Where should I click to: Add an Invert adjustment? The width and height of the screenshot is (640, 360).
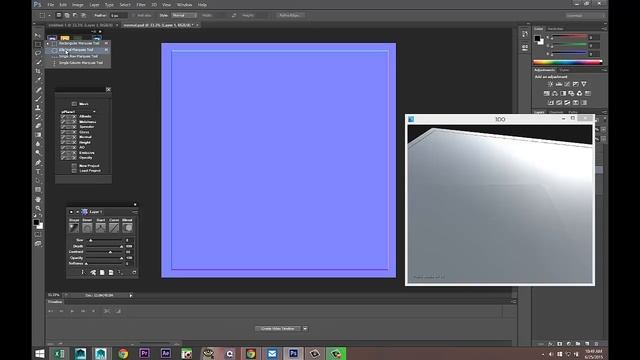pos(551,102)
